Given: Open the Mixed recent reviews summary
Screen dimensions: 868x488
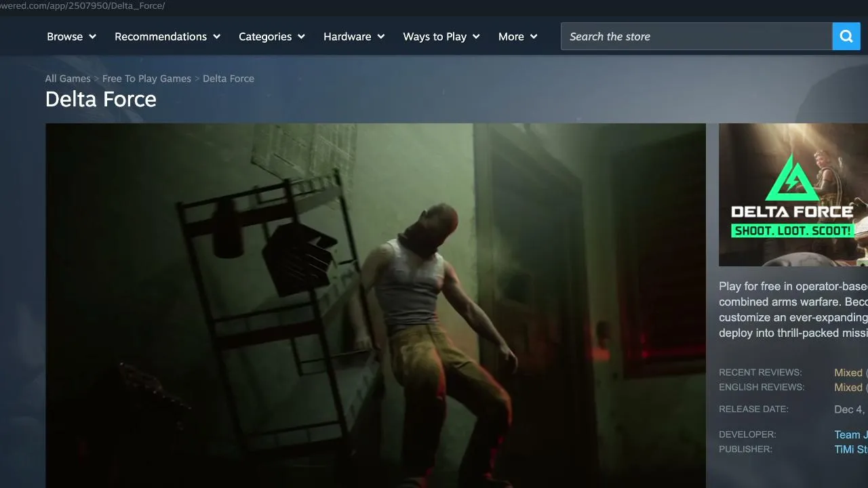Looking at the screenshot, I should tap(848, 373).
